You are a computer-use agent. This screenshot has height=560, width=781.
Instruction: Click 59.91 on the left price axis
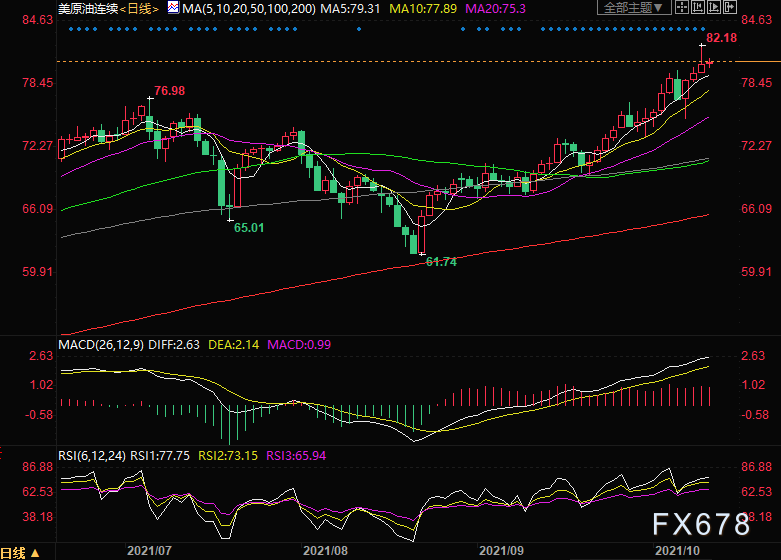point(38,272)
